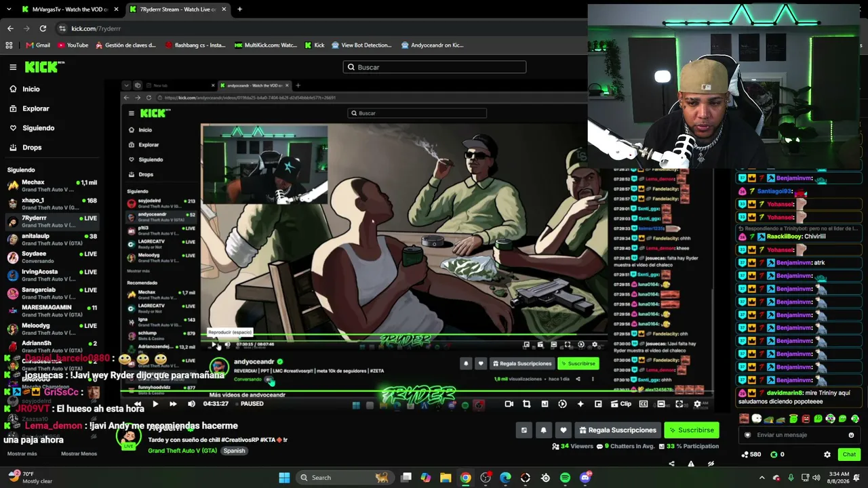Toggle the notification bell for 7Ryderrr
Image resolution: width=868 pixels, height=488 pixels.
tap(543, 430)
